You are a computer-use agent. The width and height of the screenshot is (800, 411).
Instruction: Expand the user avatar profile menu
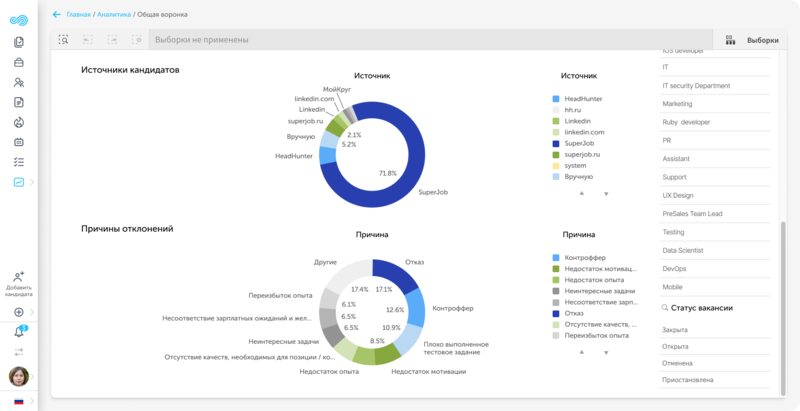(19, 377)
